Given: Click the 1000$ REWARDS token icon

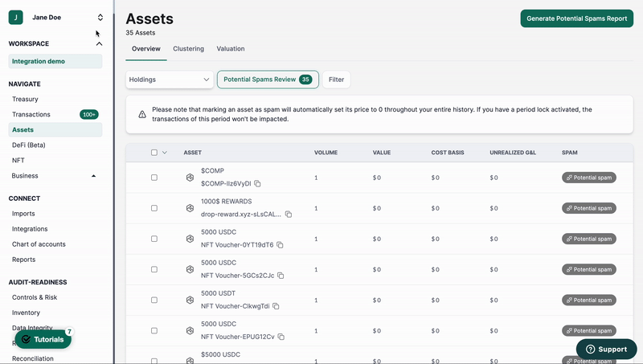Looking at the screenshot, I should [x=190, y=208].
